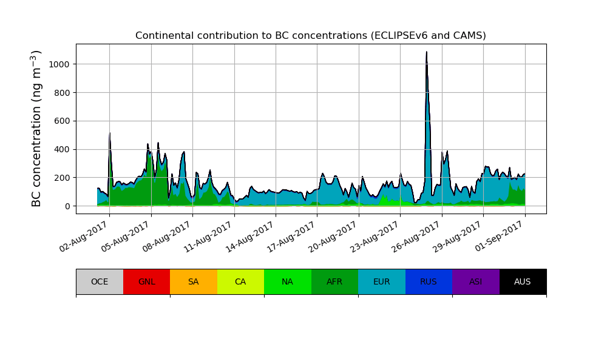The width and height of the screenshot is (607, 364).
Task: Click the spike at 02-Aug-2017
Action: (109, 135)
